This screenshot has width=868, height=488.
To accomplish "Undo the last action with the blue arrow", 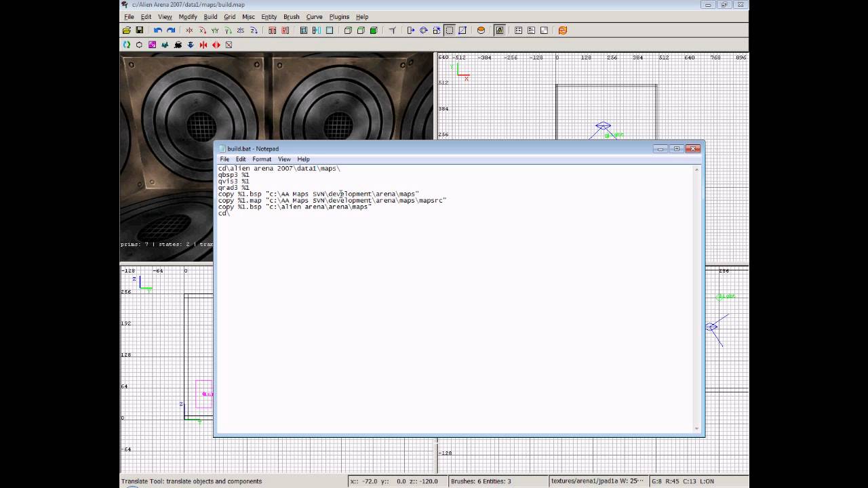I will (158, 30).
